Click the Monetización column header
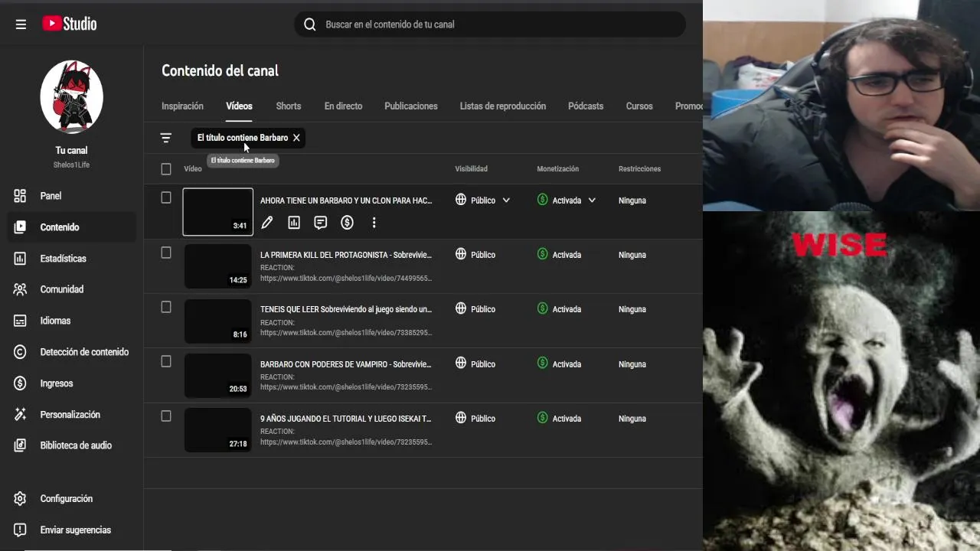The image size is (980, 551). click(557, 169)
